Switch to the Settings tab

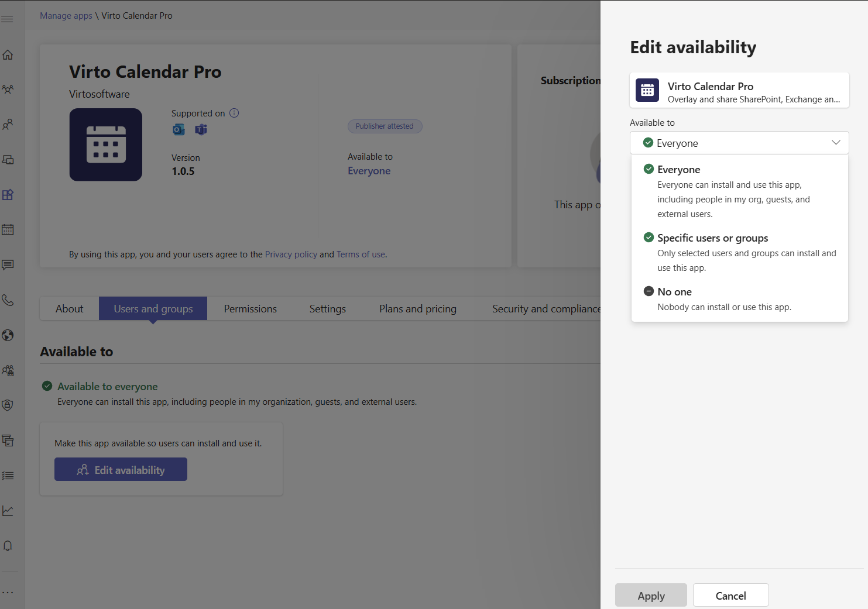point(327,308)
